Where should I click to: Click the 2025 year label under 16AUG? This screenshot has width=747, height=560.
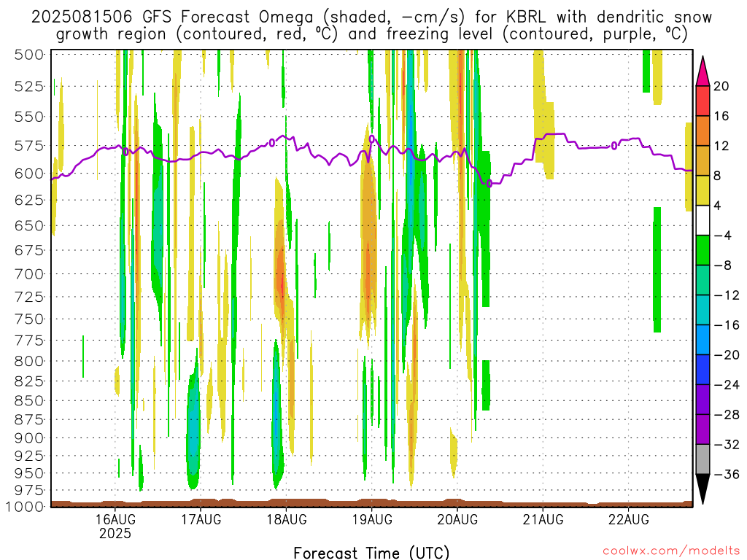[115, 533]
